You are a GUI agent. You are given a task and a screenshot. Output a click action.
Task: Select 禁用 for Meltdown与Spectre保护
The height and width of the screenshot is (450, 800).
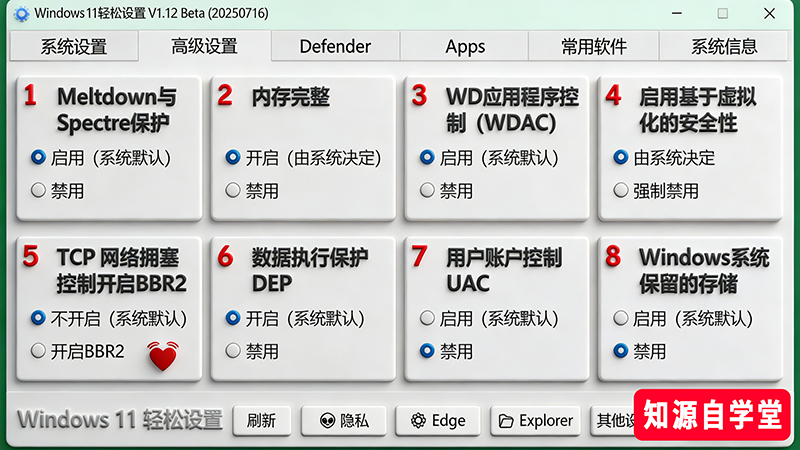(x=39, y=190)
